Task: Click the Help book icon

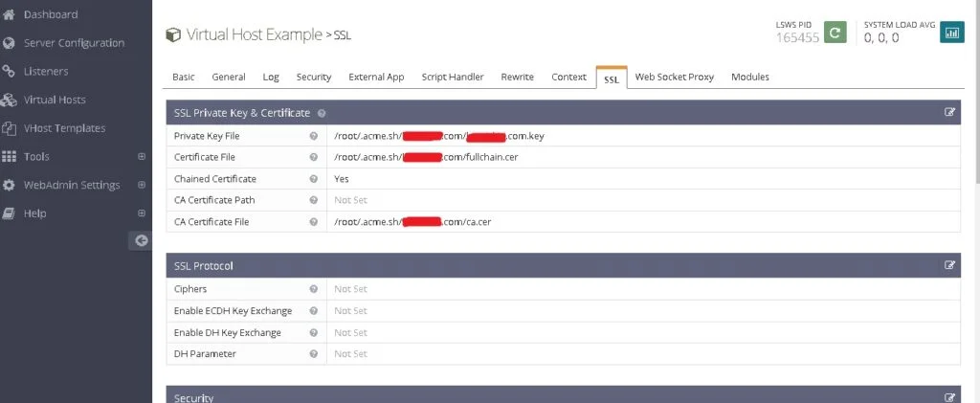Action: (9, 213)
